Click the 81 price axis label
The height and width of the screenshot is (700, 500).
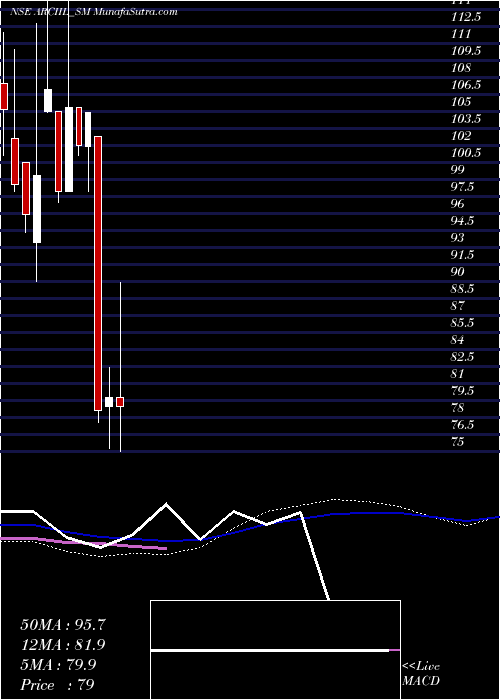(458, 374)
